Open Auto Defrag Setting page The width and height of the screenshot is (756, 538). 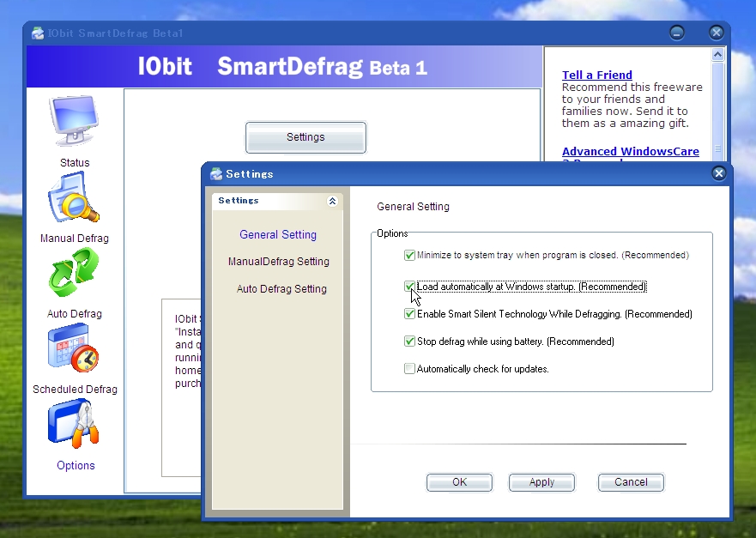pyautogui.click(x=281, y=289)
